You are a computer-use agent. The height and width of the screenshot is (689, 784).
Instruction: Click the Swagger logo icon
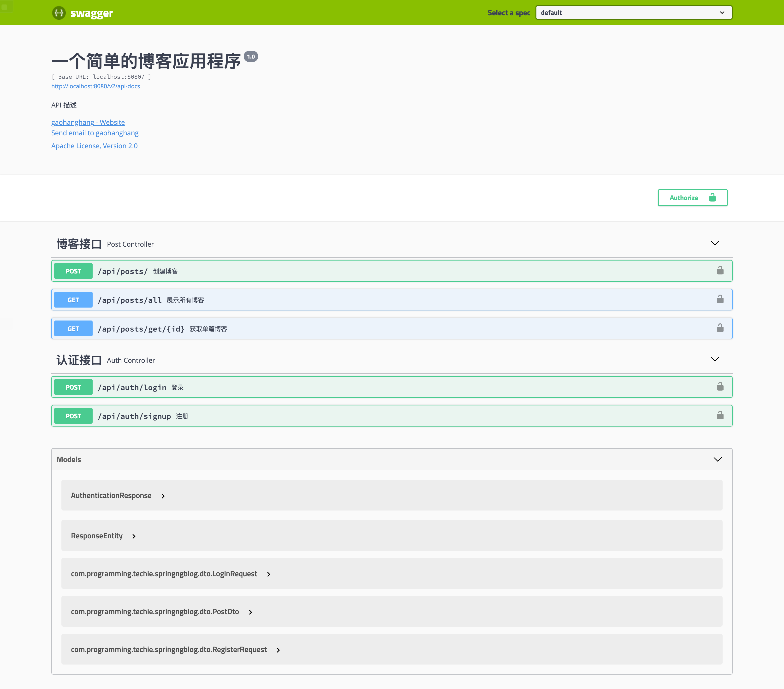pyautogui.click(x=59, y=13)
